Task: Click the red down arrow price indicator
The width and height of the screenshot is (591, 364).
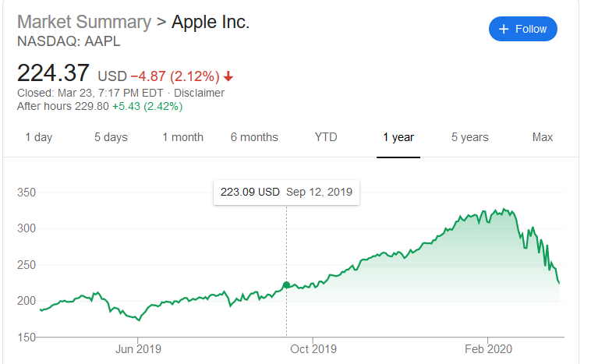Action: point(228,76)
